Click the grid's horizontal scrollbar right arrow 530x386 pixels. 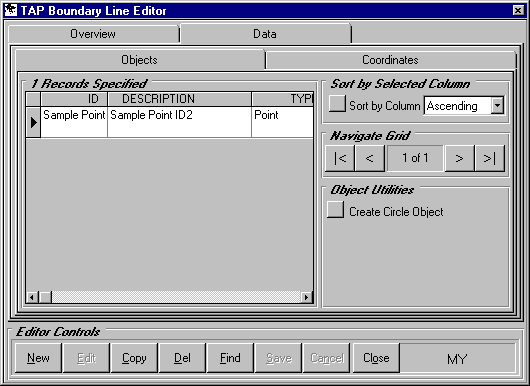[307, 297]
